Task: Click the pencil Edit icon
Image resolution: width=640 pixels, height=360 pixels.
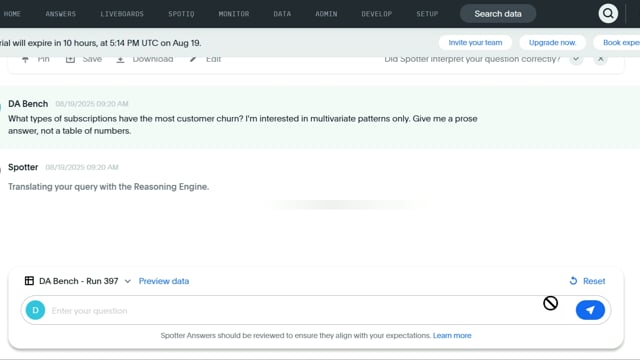Action: 193,60
